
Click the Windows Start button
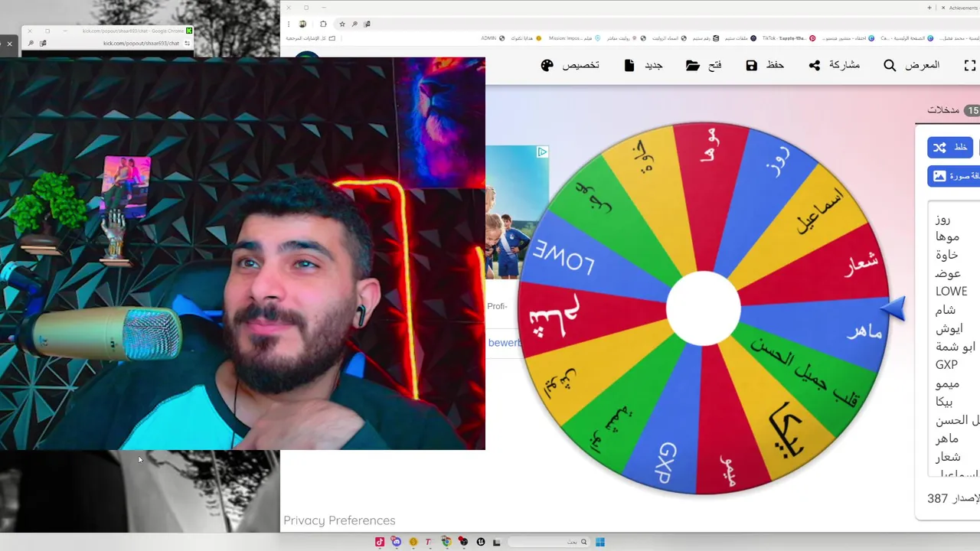pos(599,542)
